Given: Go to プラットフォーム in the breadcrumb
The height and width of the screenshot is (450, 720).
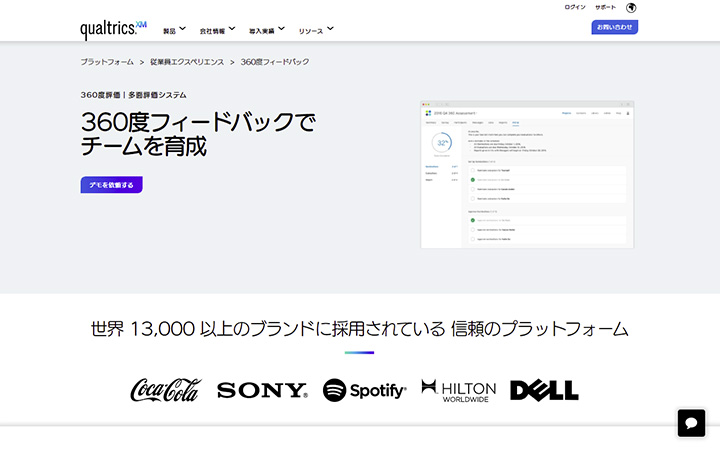Looking at the screenshot, I should [107, 62].
